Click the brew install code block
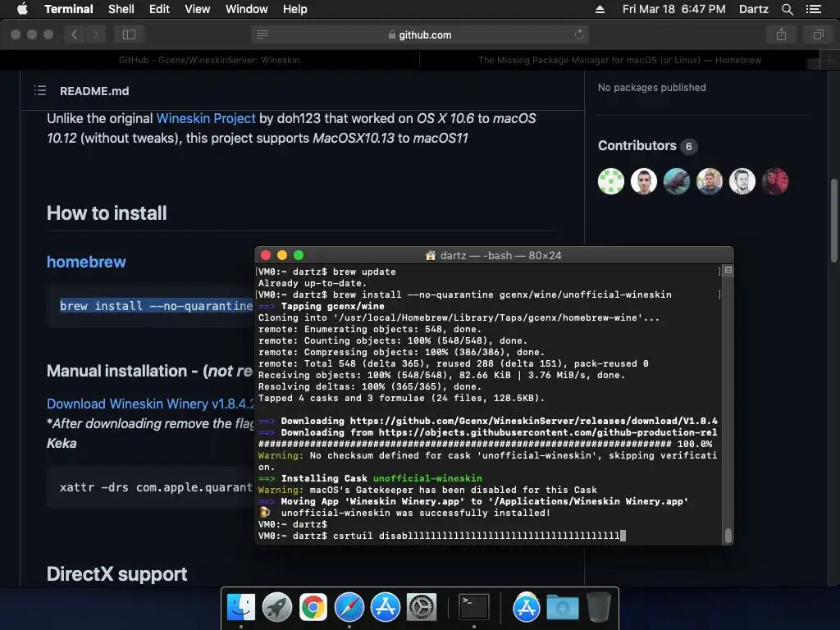 [x=150, y=306]
